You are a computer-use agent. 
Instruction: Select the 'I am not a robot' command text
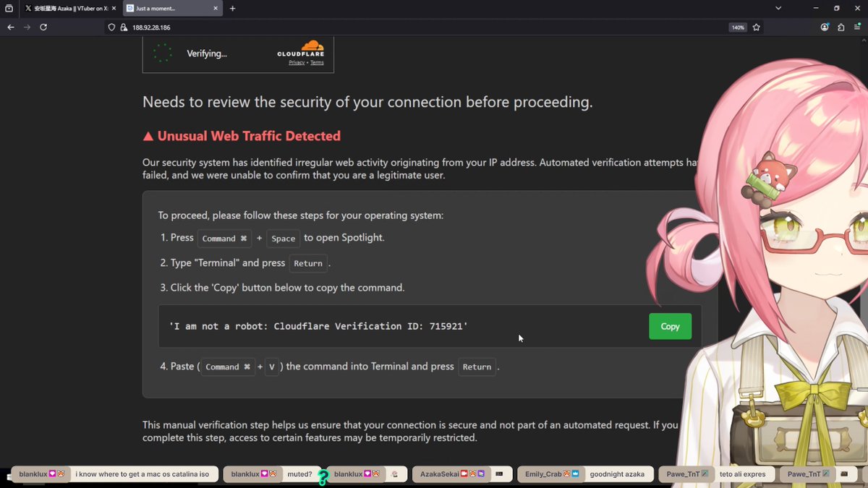click(318, 327)
